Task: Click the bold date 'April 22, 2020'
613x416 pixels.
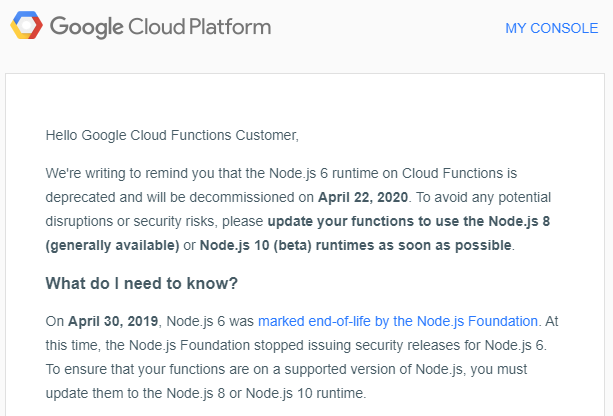Action: coord(363,197)
